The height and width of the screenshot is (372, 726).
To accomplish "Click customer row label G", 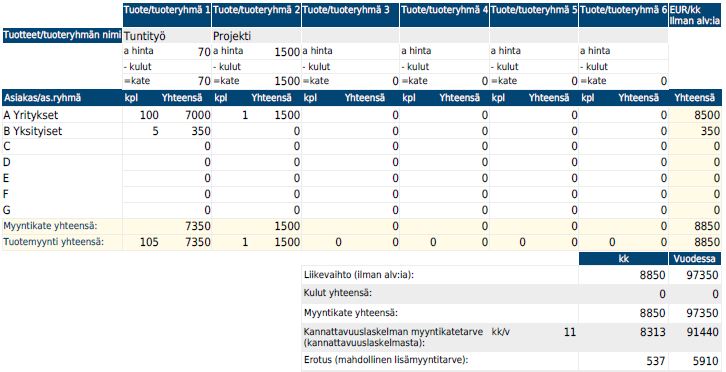I will (7, 210).
